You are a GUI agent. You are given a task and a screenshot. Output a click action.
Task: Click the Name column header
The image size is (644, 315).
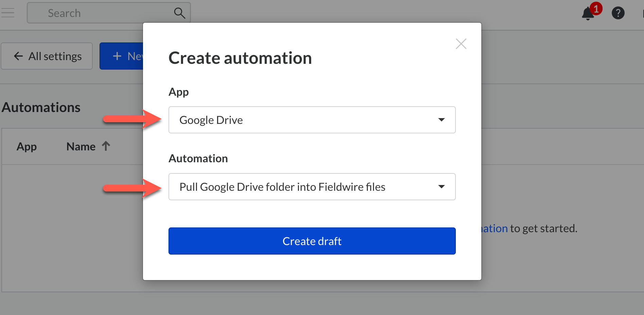[x=81, y=147]
